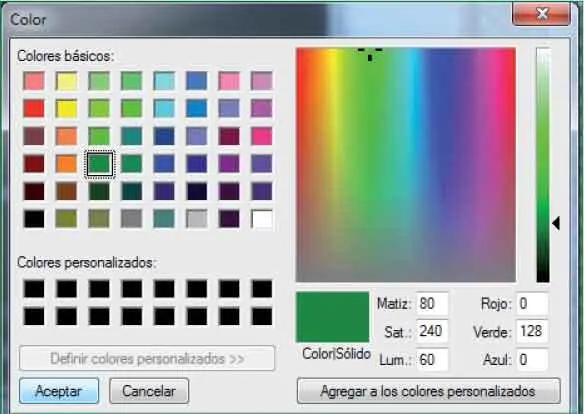This screenshot has width=584, height=414.
Task: Click the "Colores básicos:" label
Action: coord(66,56)
